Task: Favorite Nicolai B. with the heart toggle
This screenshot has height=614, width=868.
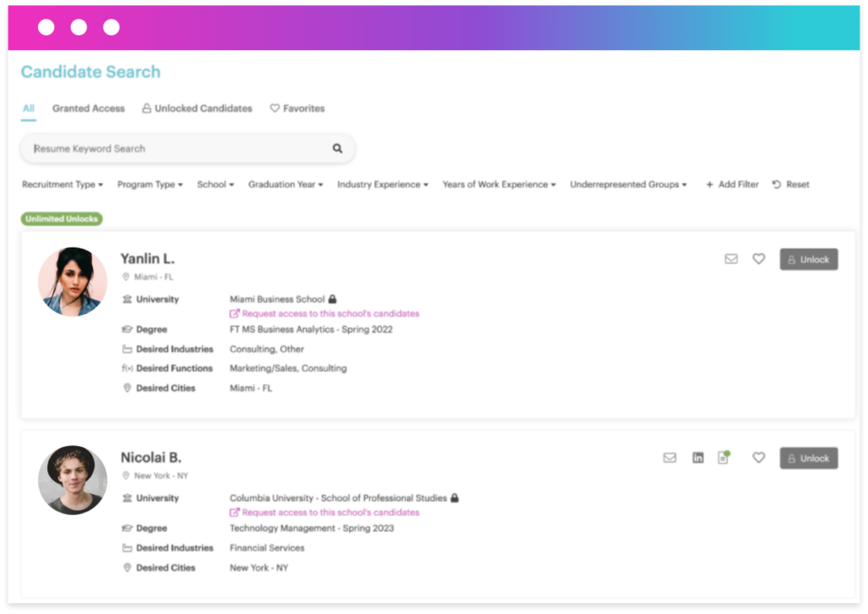Action: [x=759, y=457]
